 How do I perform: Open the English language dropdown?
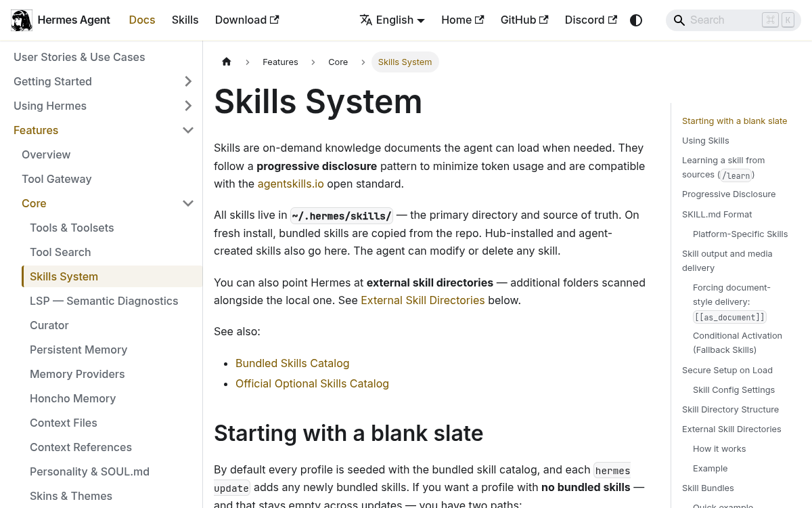tap(392, 20)
